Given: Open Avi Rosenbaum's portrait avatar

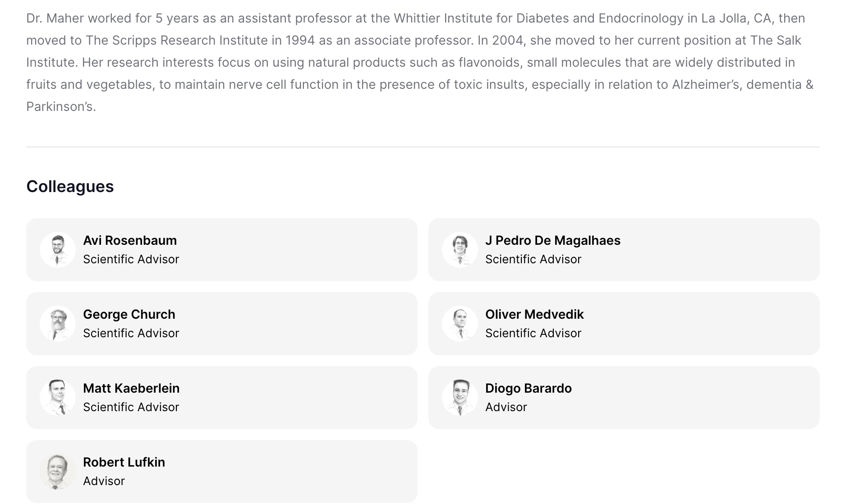Looking at the screenshot, I should 58,250.
